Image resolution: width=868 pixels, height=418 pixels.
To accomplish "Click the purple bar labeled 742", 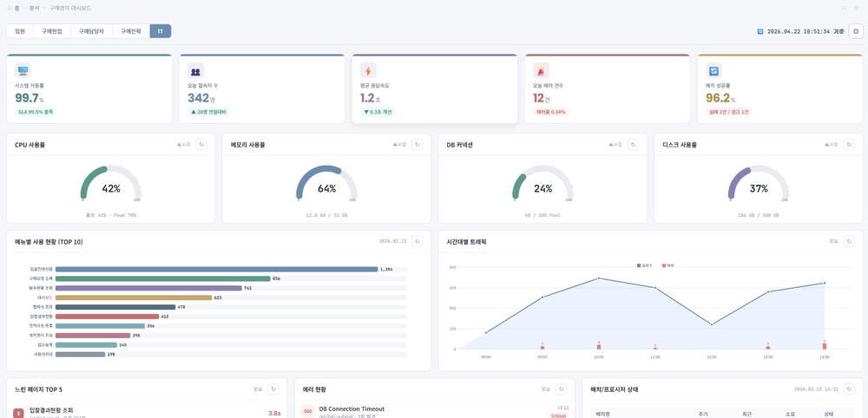I will coord(148,288).
